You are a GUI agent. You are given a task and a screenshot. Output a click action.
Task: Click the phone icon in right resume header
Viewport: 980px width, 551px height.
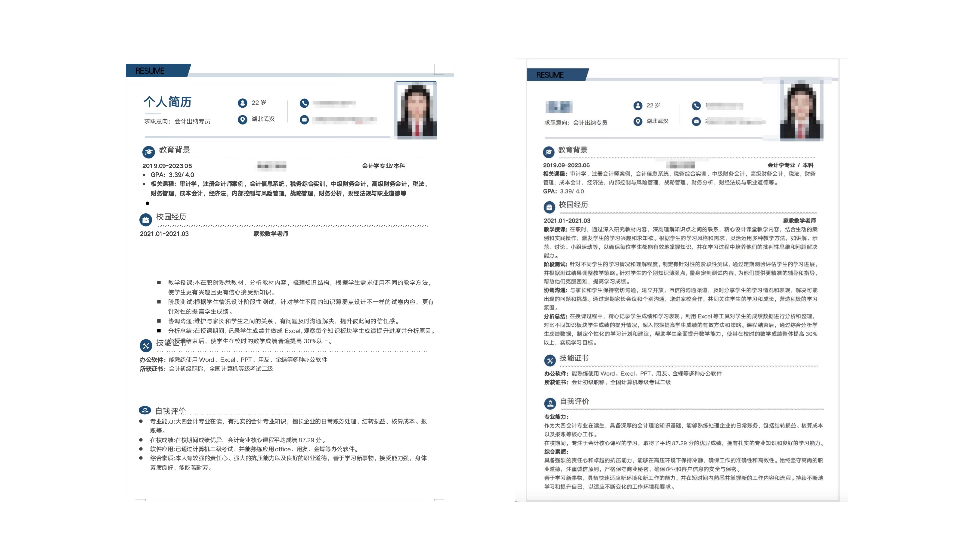pos(696,106)
